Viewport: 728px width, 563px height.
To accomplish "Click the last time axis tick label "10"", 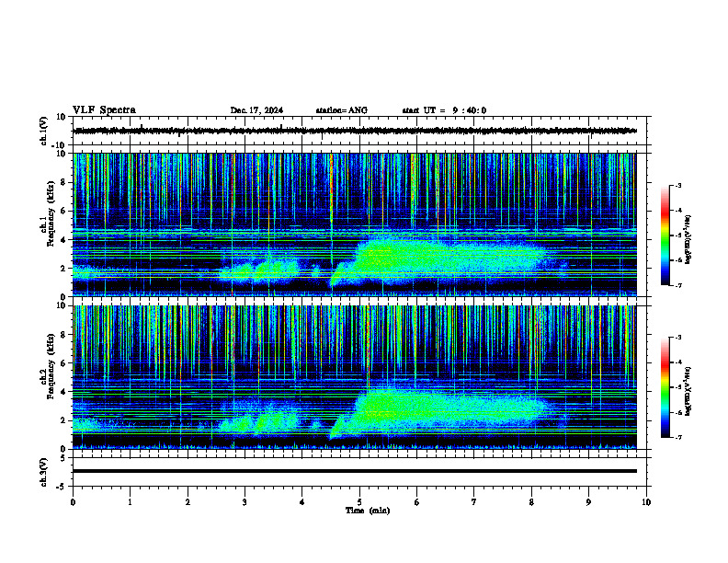I will click(x=646, y=502).
